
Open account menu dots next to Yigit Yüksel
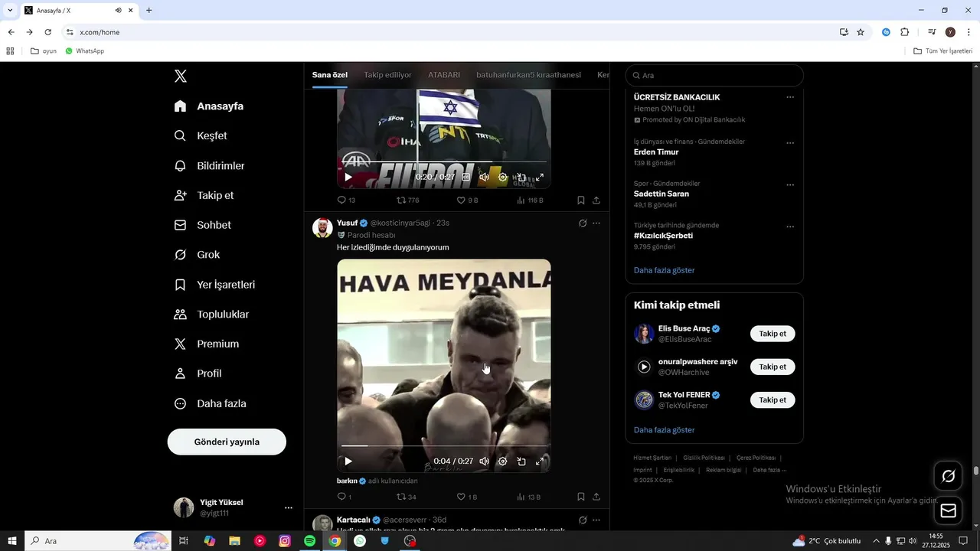click(289, 507)
